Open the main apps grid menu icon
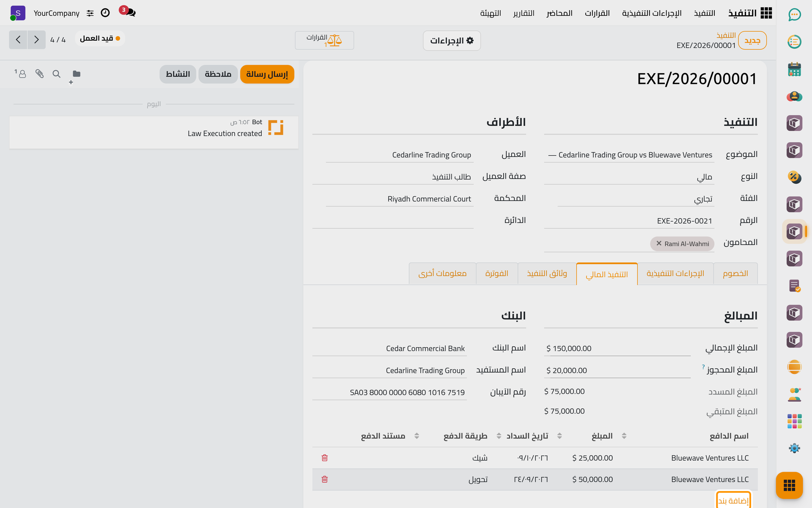 (x=766, y=13)
